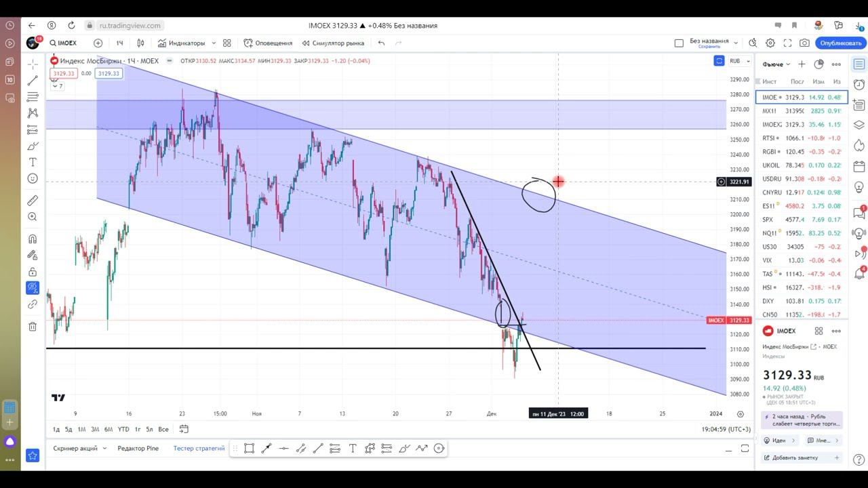The image size is (868, 488).
Task: Open the Индикаторы indicators dialog
Action: (x=181, y=43)
